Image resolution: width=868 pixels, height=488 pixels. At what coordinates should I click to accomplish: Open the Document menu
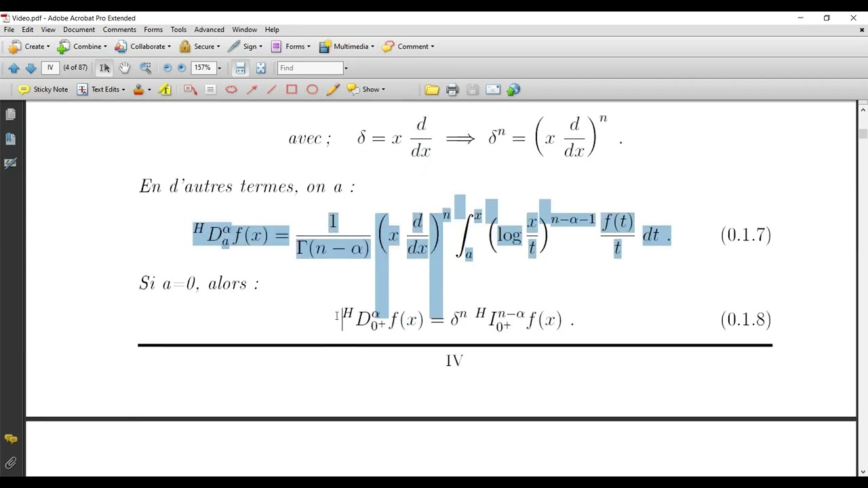79,30
